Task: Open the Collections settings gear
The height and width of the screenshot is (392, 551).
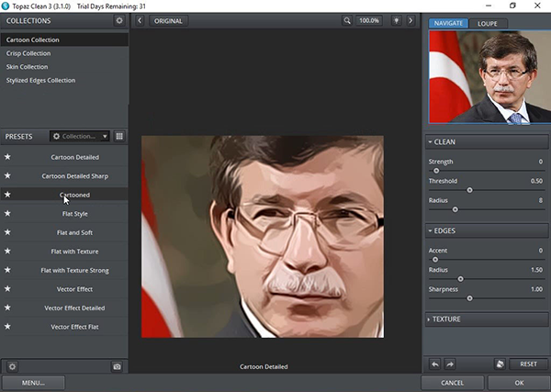Action: click(x=118, y=20)
